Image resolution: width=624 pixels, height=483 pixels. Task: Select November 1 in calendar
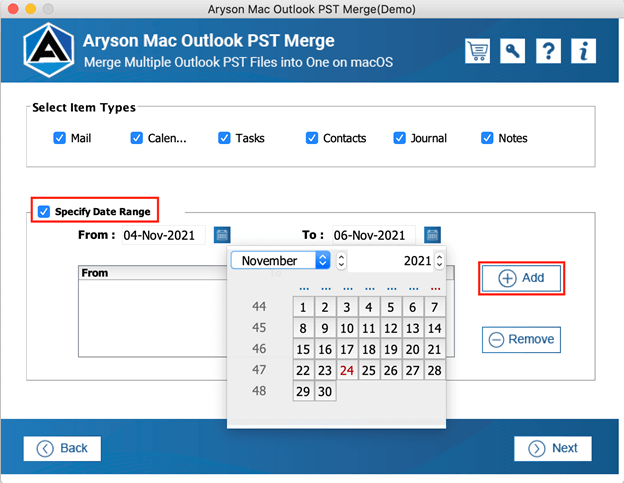click(303, 307)
